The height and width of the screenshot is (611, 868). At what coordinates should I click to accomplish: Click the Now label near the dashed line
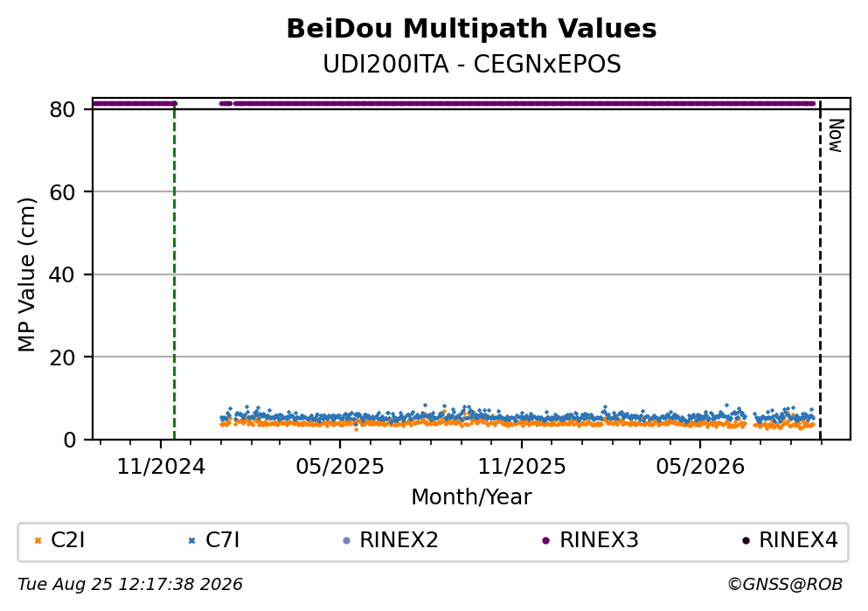836,135
